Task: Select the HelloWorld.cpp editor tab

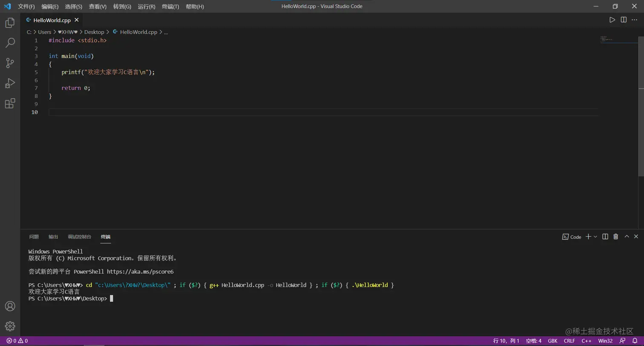Action: pos(52,20)
